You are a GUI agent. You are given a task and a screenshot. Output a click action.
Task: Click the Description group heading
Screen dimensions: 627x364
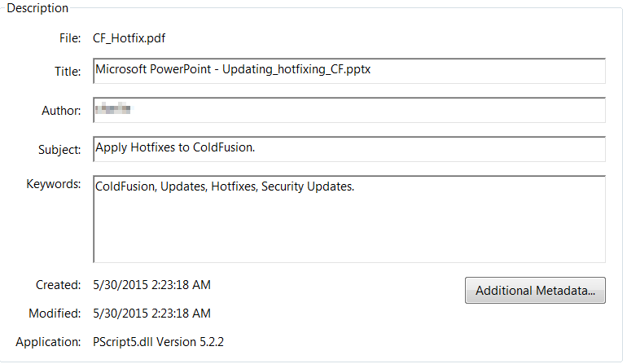37,8
